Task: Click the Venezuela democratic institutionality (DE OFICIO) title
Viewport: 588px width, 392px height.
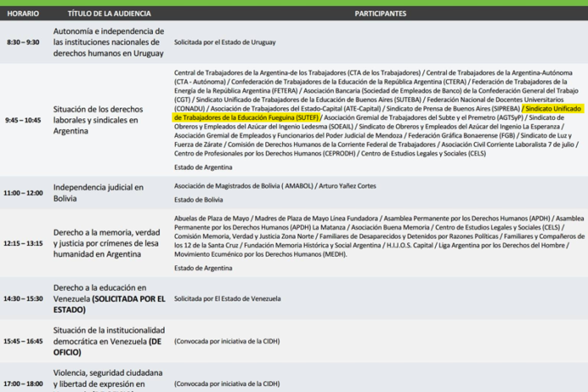Action: [x=106, y=341]
